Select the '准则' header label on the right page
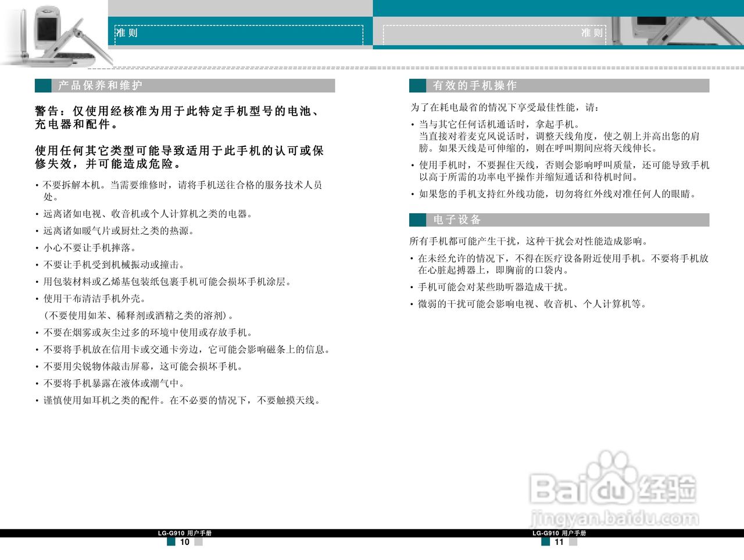This screenshot has height=560, width=744. 592,33
